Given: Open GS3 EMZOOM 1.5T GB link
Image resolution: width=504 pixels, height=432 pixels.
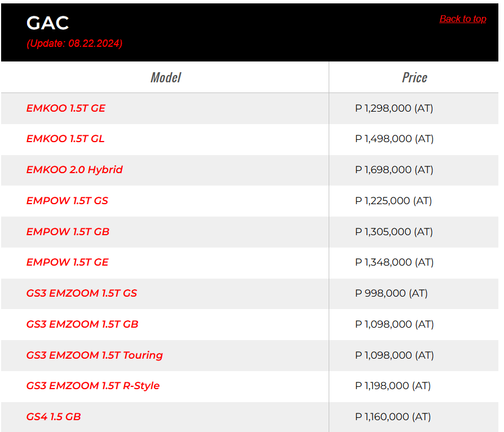Looking at the screenshot, I should coord(82,324).
